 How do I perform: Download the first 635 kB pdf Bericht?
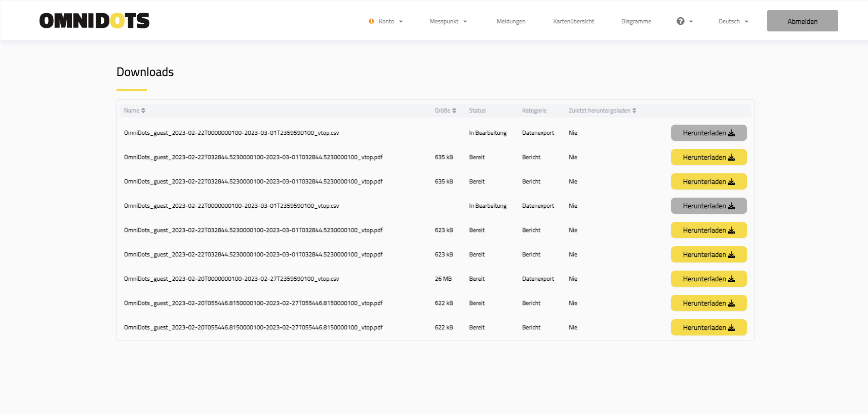[x=708, y=157]
